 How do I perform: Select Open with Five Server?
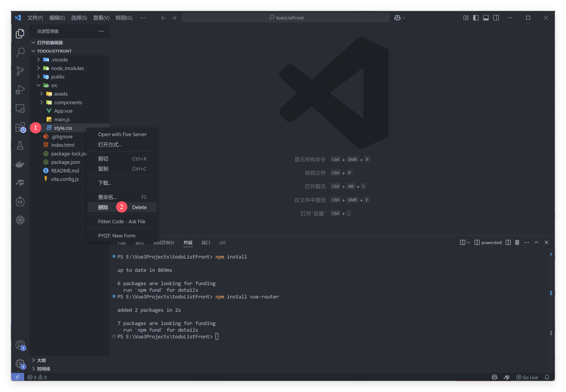(122, 134)
